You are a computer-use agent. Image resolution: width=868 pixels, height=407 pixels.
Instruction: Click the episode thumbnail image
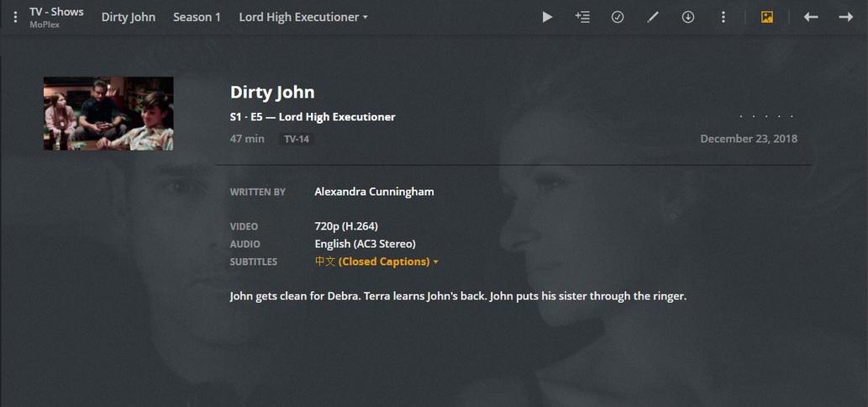pyautogui.click(x=108, y=114)
